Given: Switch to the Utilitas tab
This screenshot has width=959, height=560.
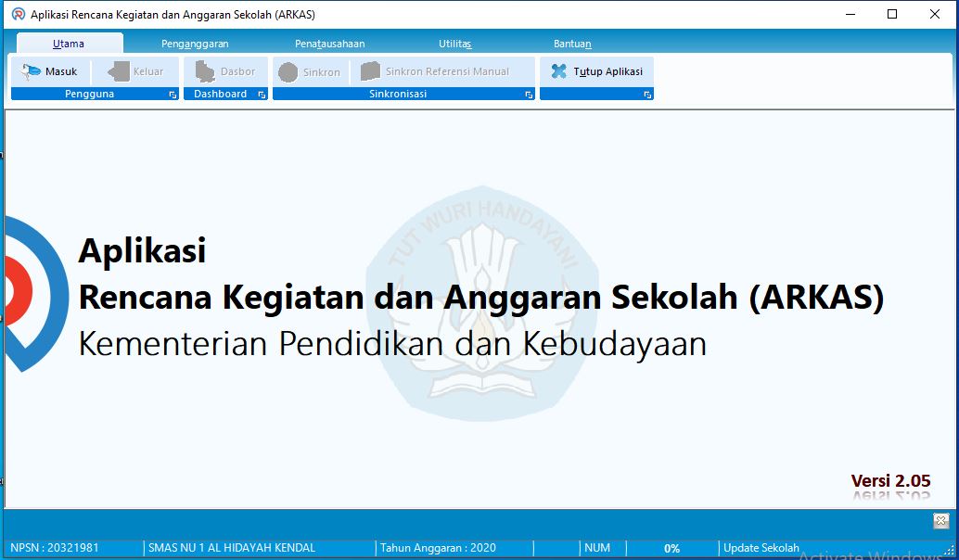Looking at the screenshot, I should (x=455, y=44).
